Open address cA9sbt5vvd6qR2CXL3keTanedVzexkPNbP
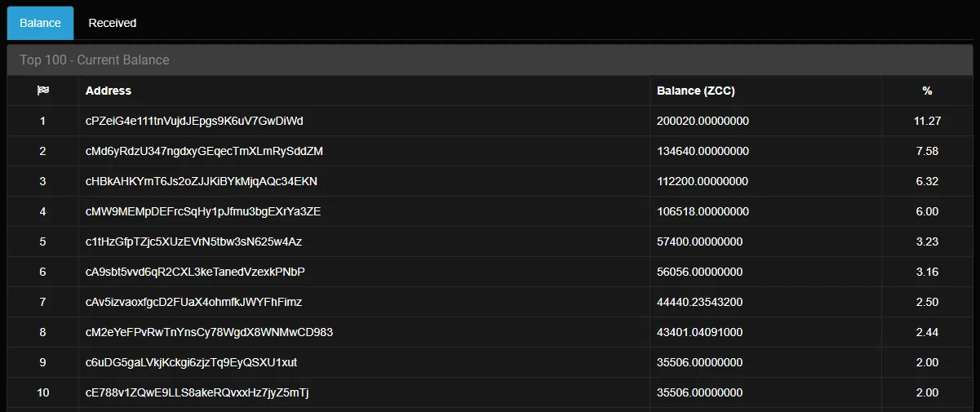The image size is (980, 412). pos(196,272)
